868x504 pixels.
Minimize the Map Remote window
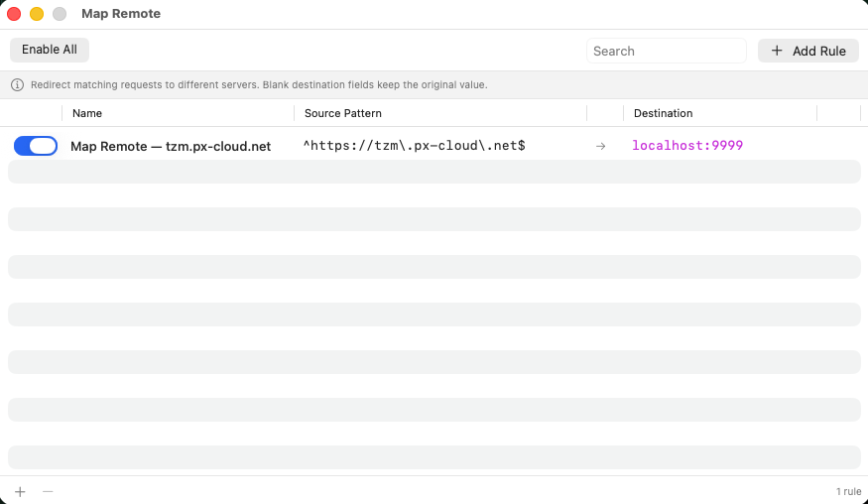click(37, 14)
